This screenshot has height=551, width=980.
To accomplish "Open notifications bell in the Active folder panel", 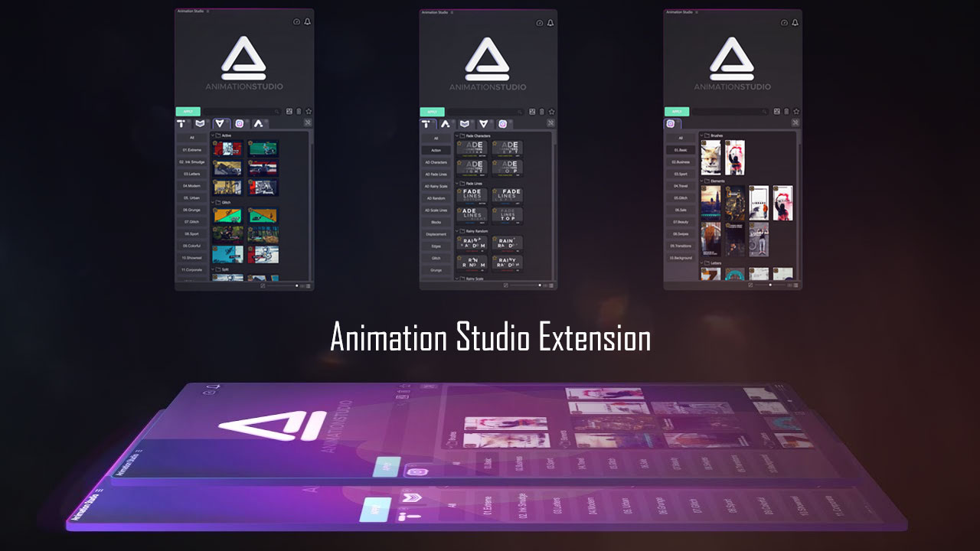I will click(x=308, y=22).
